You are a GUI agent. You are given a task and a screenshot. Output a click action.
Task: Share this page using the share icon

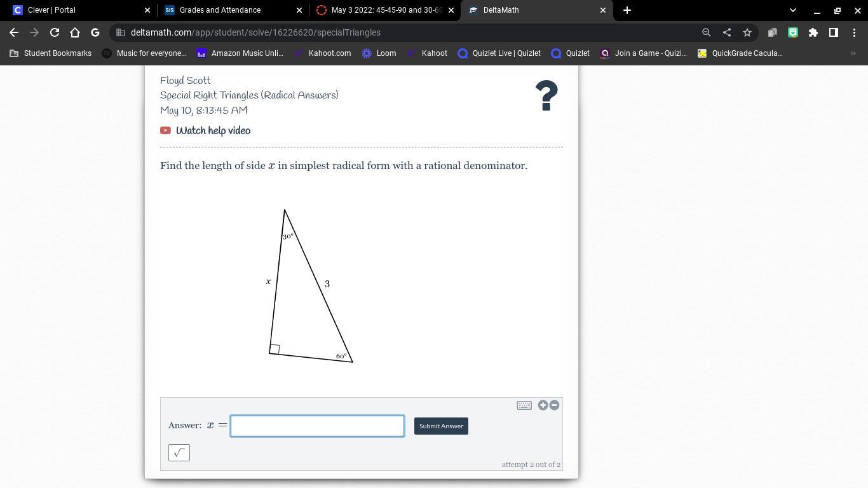tap(726, 32)
